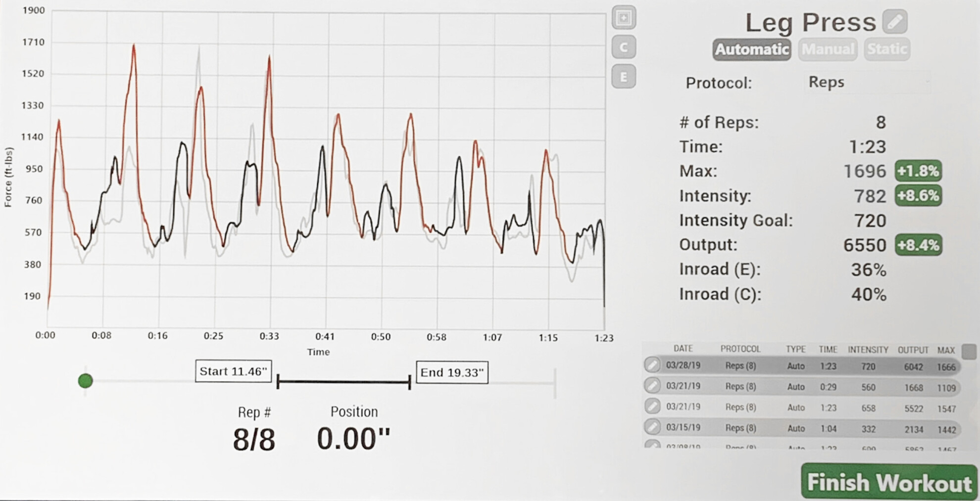Edit the 03/21/19 entry with output 5522
Screen dimensions: 980x501
[652, 407]
